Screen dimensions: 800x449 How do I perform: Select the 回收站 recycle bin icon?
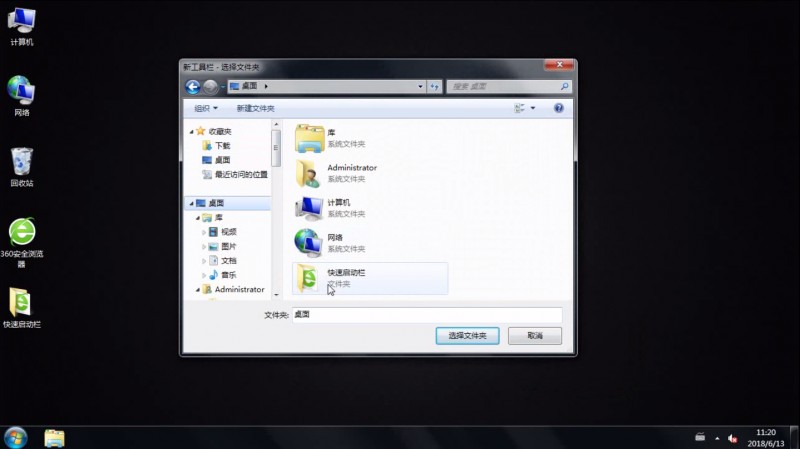(21, 167)
